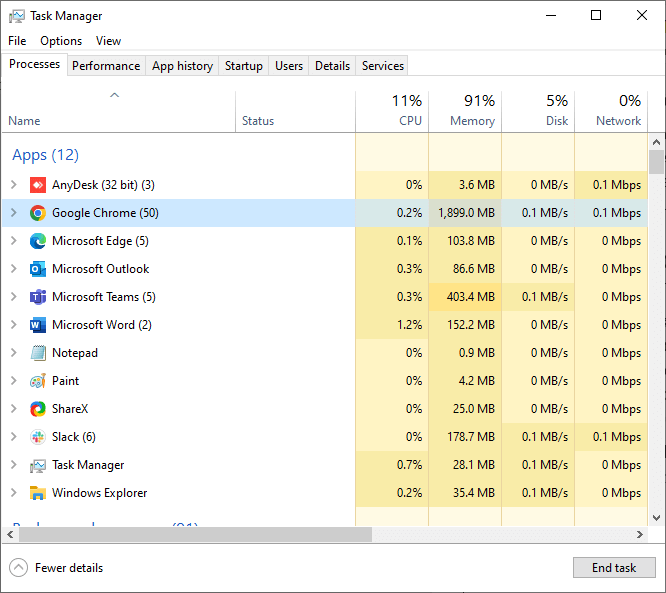Image resolution: width=666 pixels, height=593 pixels.
Task: Open the View menu
Action: 108,41
